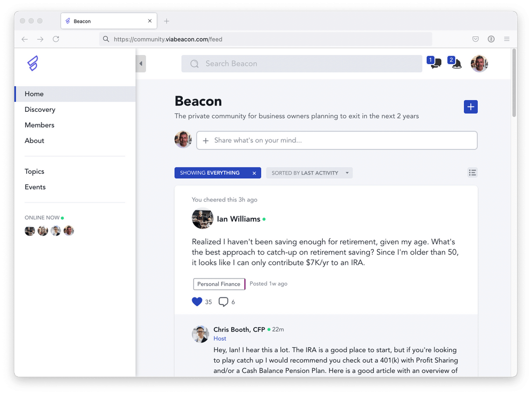The height and width of the screenshot is (395, 532).
Task: Click the Personal Finance topic tag
Action: click(x=219, y=284)
